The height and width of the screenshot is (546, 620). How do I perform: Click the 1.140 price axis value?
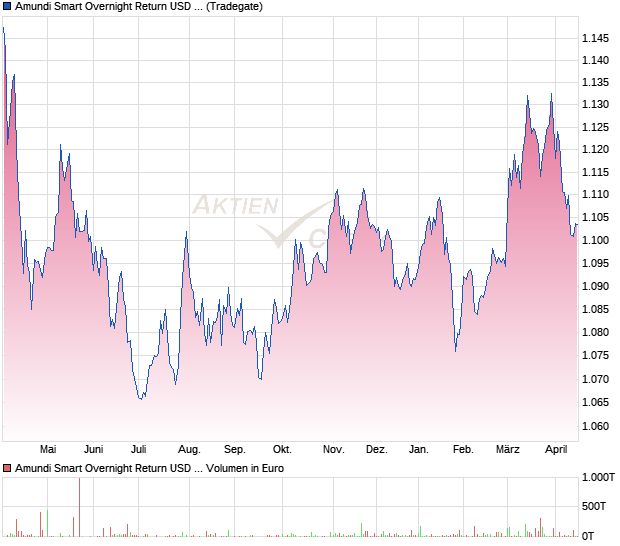click(595, 60)
